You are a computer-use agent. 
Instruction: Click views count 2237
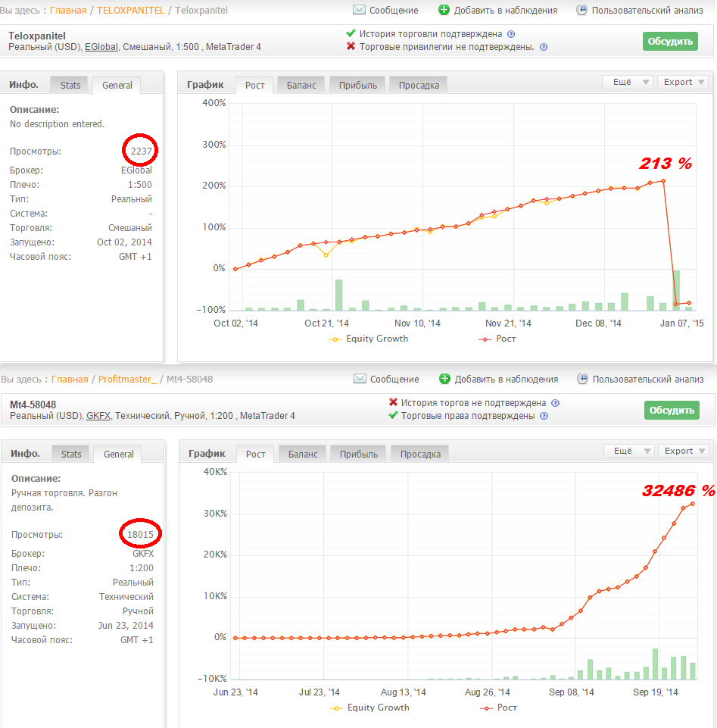point(141,152)
